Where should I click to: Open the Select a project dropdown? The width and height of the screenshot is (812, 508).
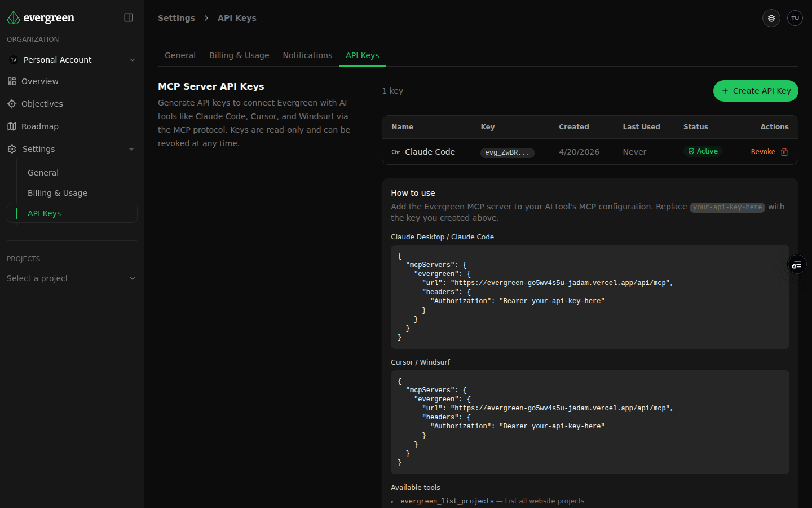[x=71, y=278]
